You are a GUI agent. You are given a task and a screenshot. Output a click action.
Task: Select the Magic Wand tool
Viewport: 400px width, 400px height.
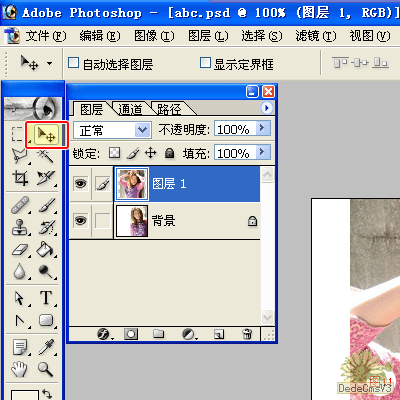(x=46, y=156)
